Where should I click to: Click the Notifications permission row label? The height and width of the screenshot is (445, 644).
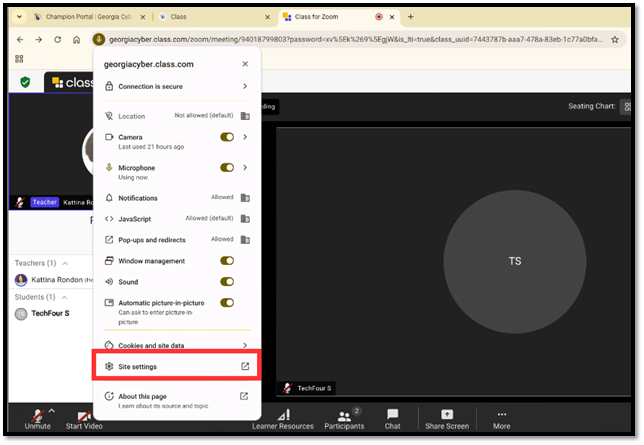click(x=138, y=198)
